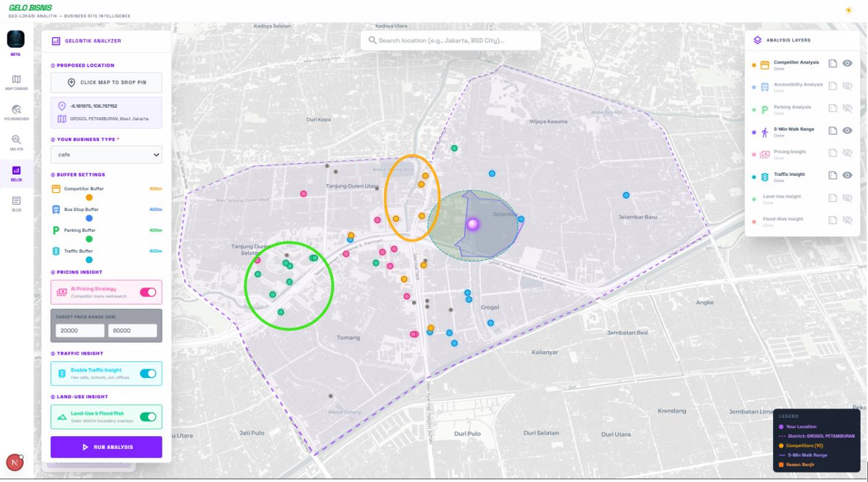
Task: Open the N user avatar
Action: click(15, 462)
